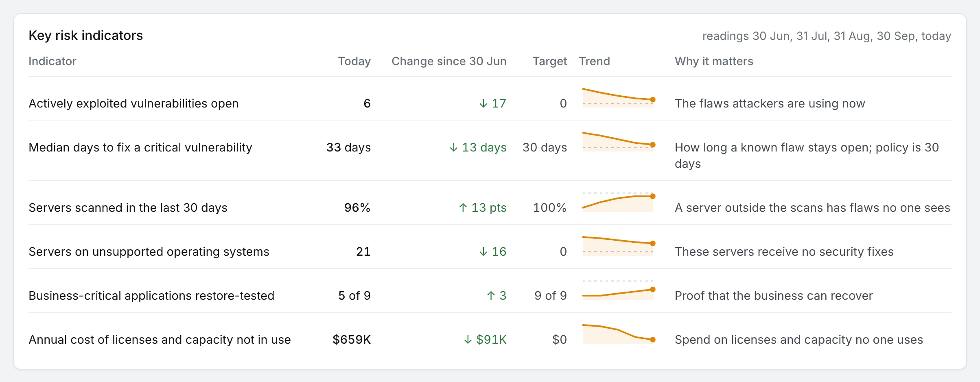Click the '↑ 3' change value
This screenshot has height=382, width=980.
pyautogui.click(x=497, y=296)
